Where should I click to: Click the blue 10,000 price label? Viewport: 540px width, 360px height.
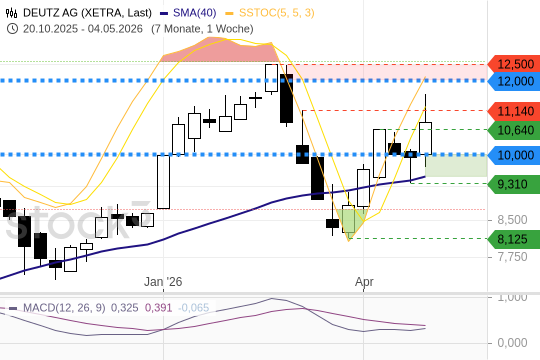(x=514, y=155)
